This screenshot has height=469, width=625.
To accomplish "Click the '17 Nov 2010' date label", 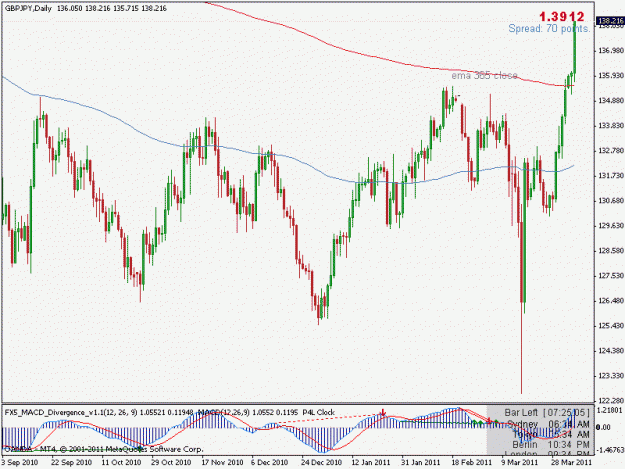I will coord(222,463).
